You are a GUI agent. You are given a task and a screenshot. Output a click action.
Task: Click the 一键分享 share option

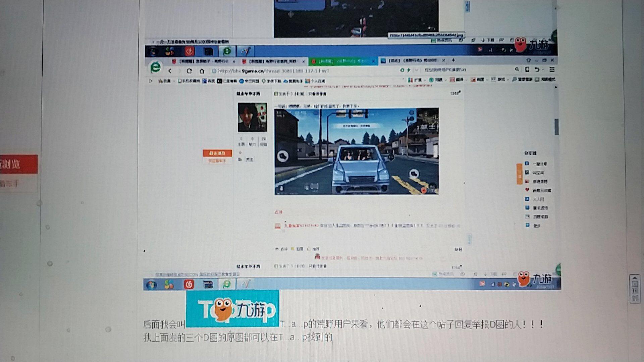pos(536,164)
